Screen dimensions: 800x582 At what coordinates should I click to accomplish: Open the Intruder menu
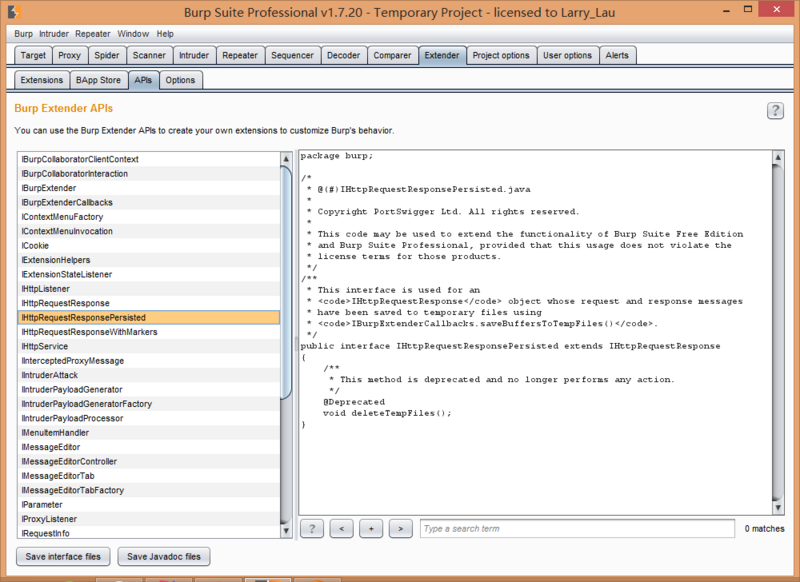(54, 34)
